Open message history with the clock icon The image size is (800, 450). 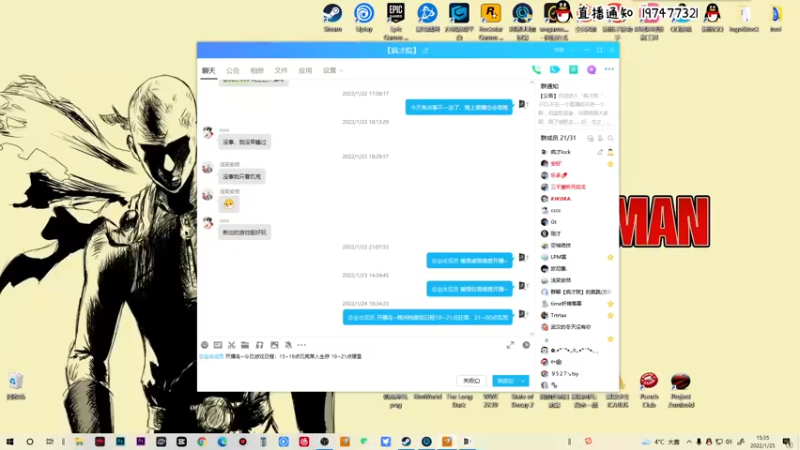(526, 345)
